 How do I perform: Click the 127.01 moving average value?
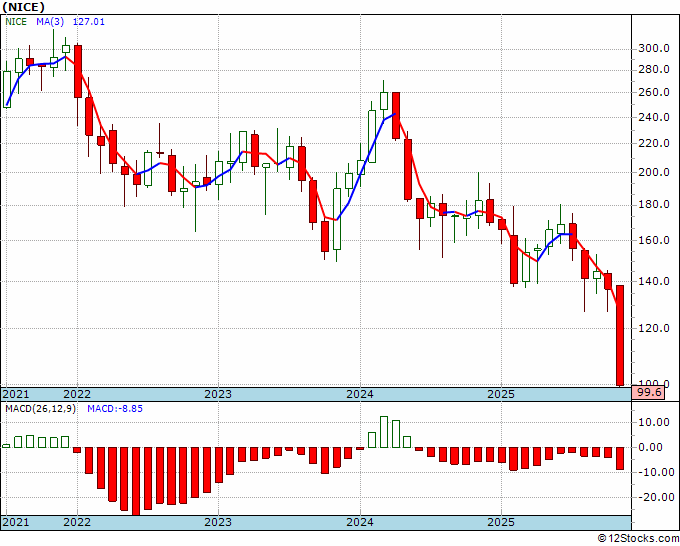89,22
